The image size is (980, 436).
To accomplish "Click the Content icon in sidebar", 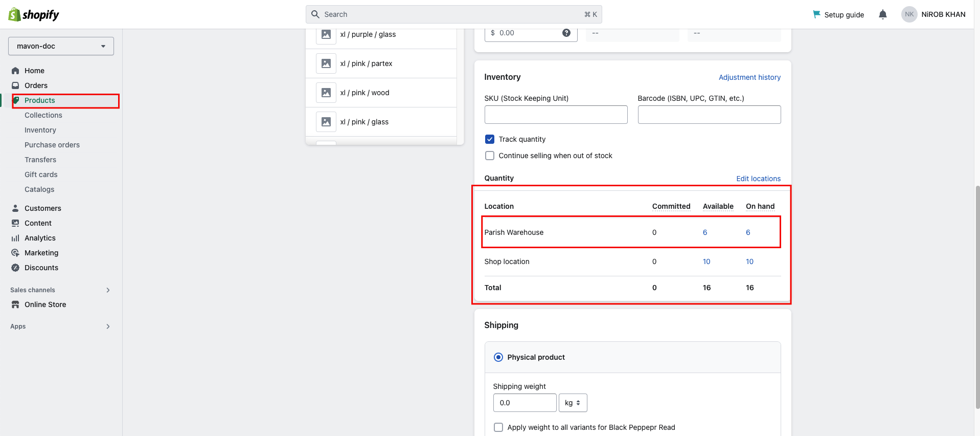I will pyautogui.click(x=15, y=223).
